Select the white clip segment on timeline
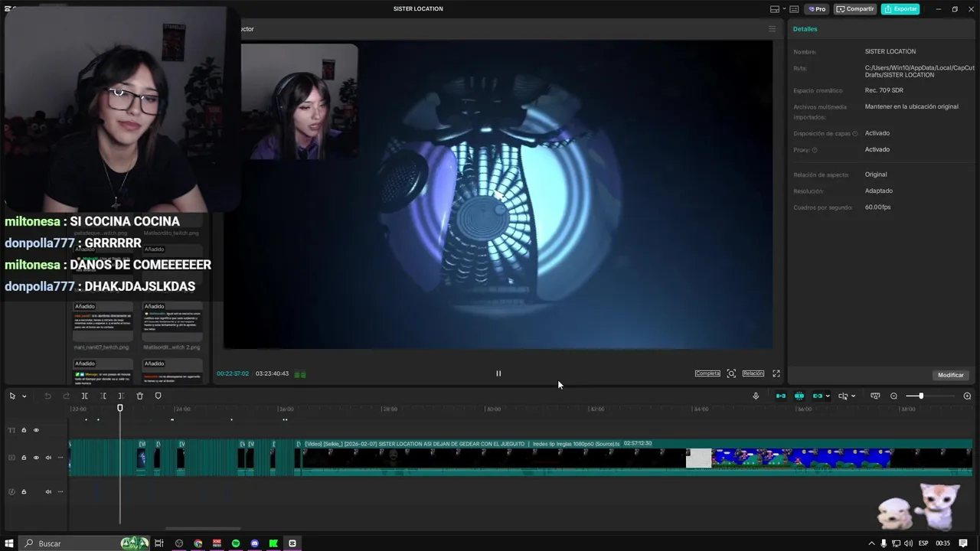 point(698,458)
